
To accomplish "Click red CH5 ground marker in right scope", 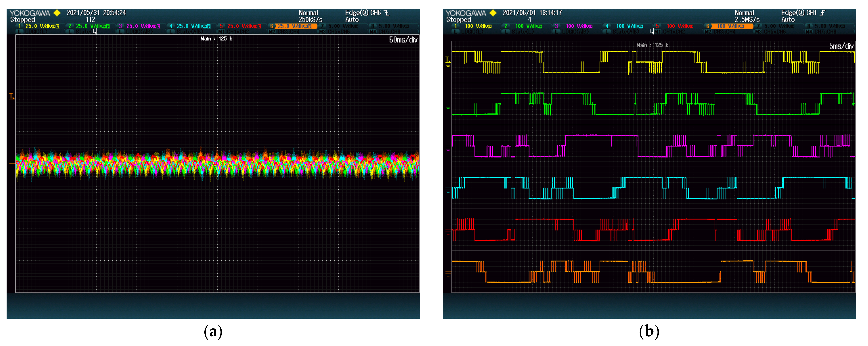I will tap(448, 232).
